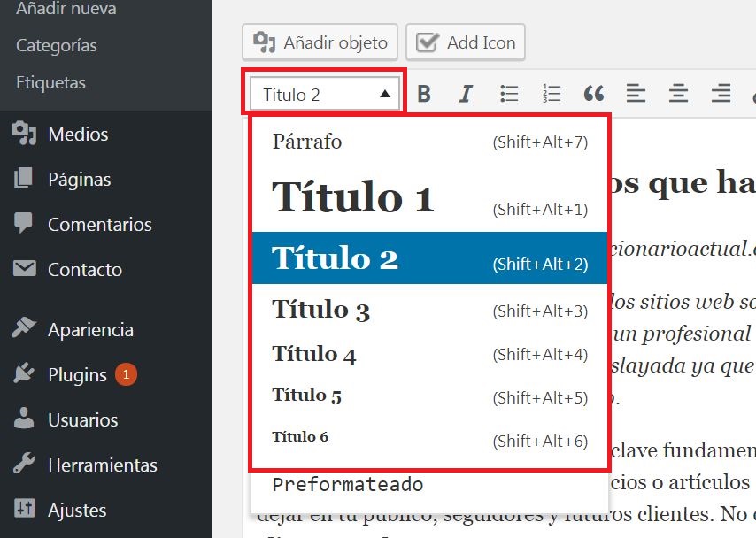Toggle bold formatting in editor toolbar
756x538 pixels.
tap(424, 94)
